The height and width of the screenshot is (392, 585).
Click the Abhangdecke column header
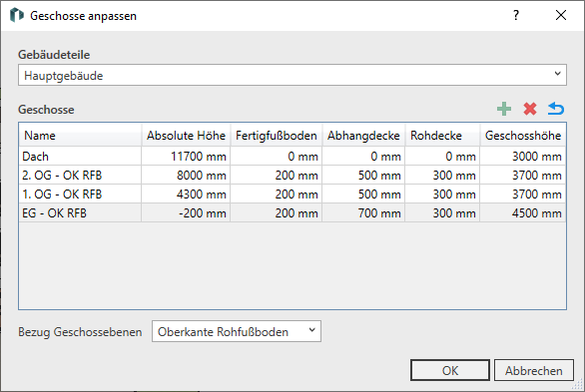click(x=363, y=135)
